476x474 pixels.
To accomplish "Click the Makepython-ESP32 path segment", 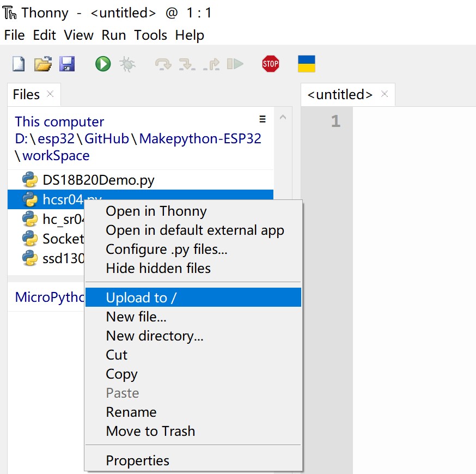I will [x=200, y=139].
